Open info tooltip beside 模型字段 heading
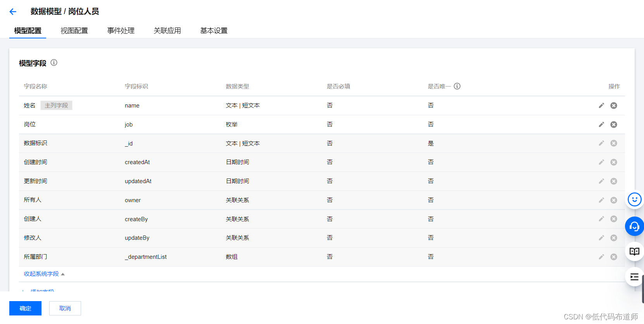The image size is (644, 324). click(x=54, y=62)
